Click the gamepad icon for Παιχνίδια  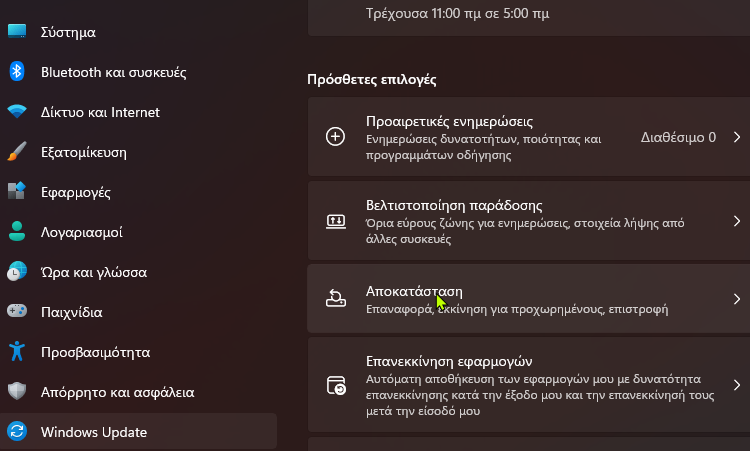tap(17, 311)
